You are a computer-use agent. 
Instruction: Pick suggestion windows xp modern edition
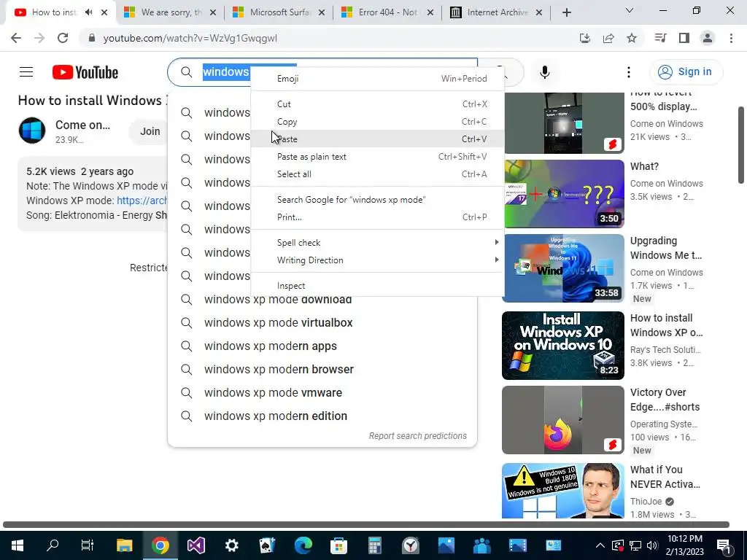click(322, 416)
